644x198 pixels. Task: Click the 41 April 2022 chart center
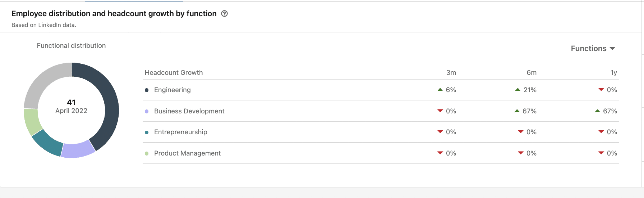pyautogui.click(x=71, y=107)
